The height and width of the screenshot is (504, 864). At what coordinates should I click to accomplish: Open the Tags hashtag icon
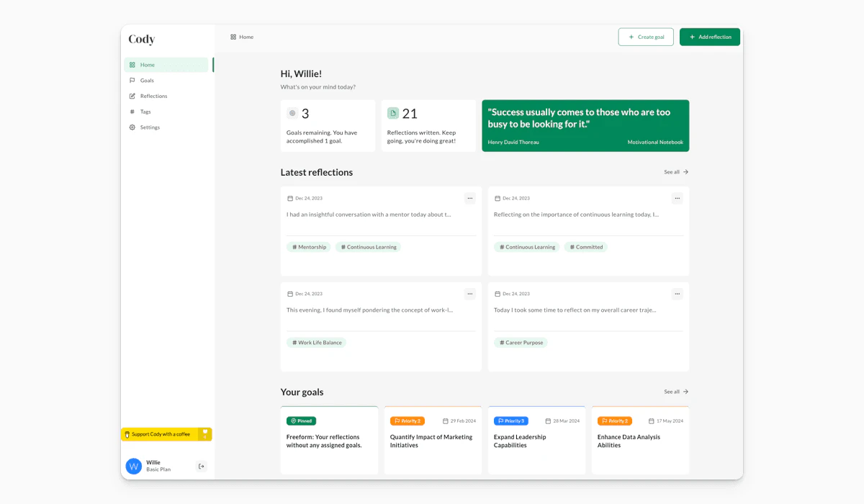[132, 112]
